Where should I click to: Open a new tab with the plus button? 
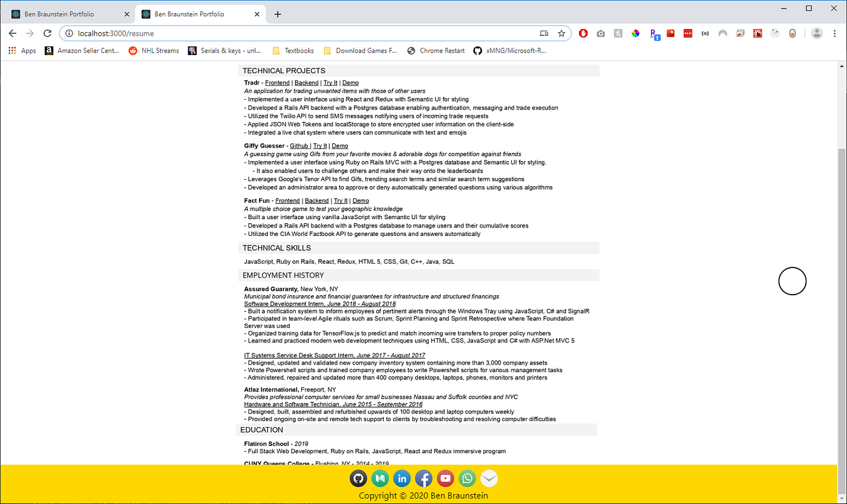click(278, 13)
